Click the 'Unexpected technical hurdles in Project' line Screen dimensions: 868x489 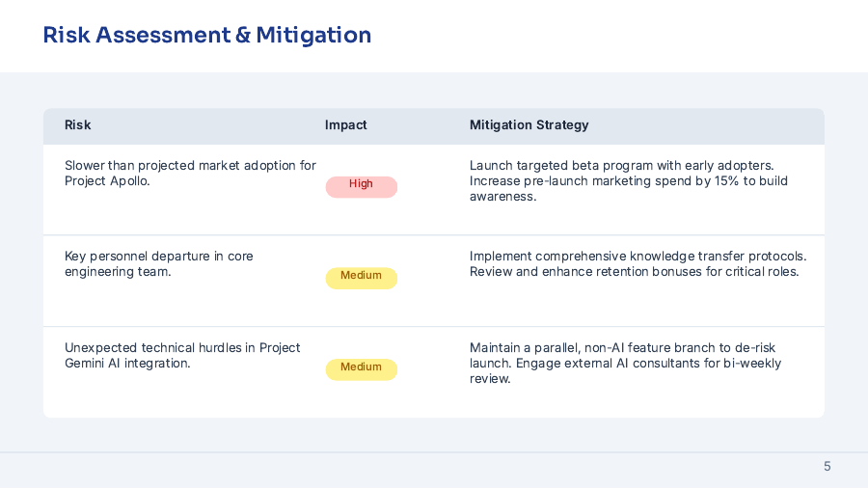click(x=182, y=348)
